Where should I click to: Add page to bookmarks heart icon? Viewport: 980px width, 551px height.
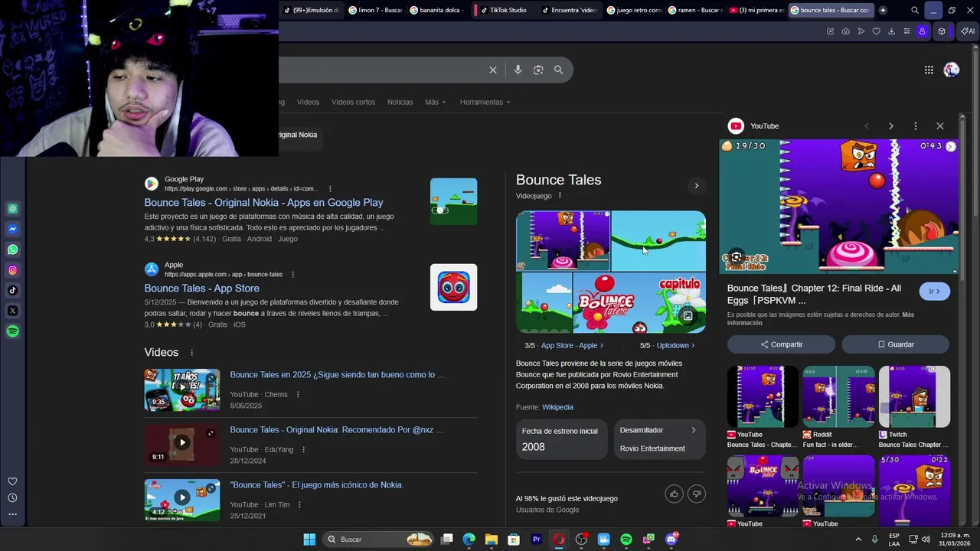[x=876, y=31]
